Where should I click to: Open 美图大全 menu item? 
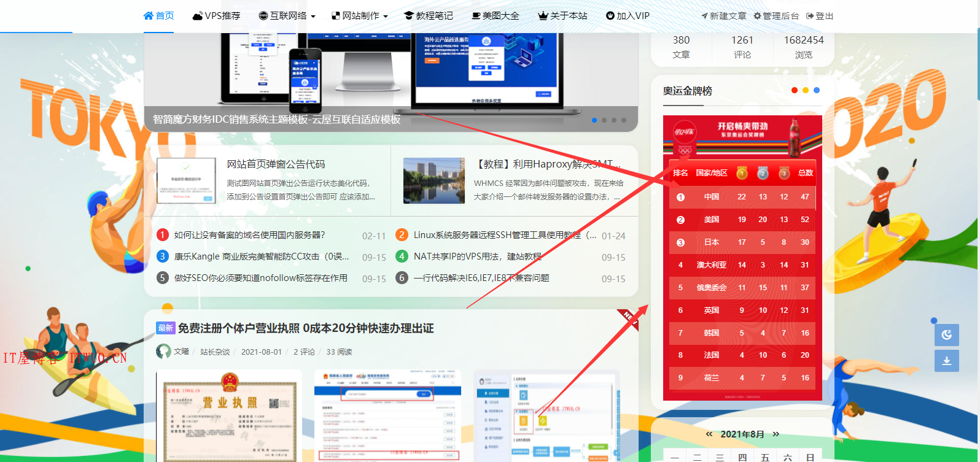point(495,16)
